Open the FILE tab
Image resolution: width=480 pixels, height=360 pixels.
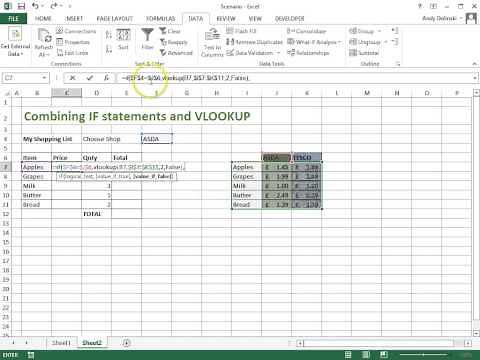[13, 18]
